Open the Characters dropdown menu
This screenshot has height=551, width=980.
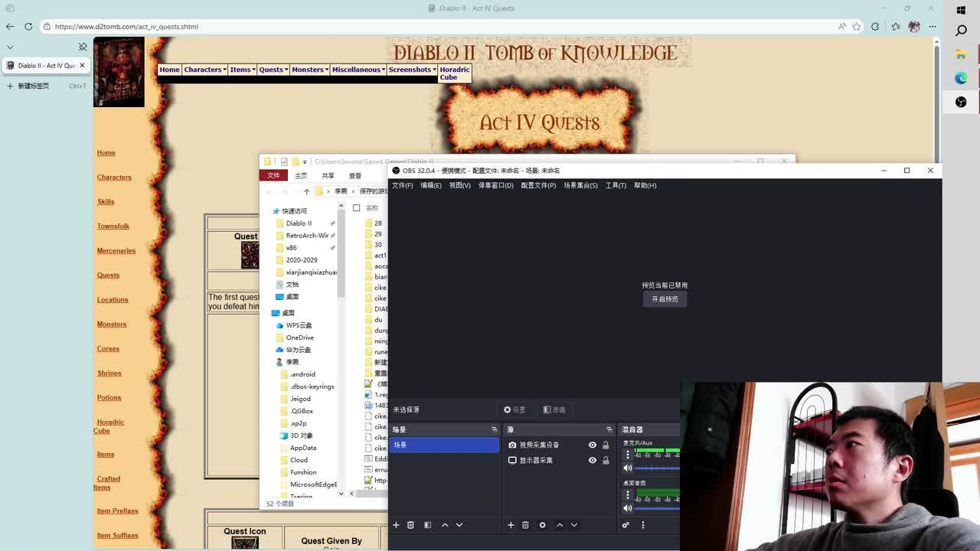(x=205, y=70)
